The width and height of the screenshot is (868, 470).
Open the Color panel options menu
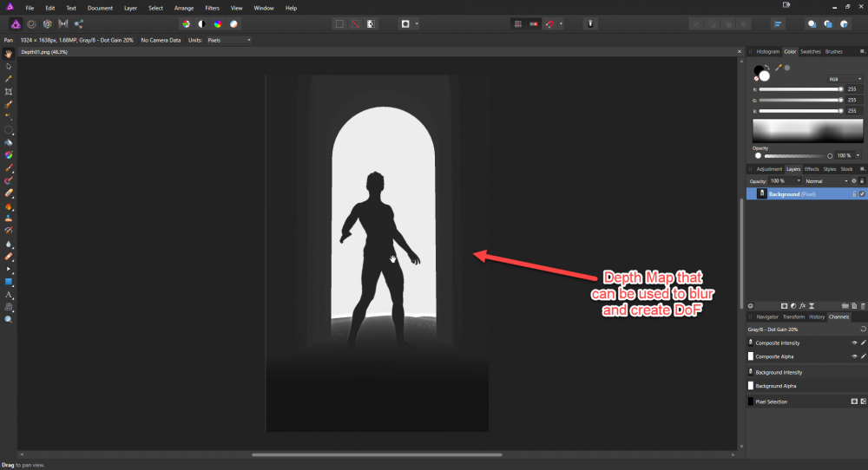coord(862,51)
